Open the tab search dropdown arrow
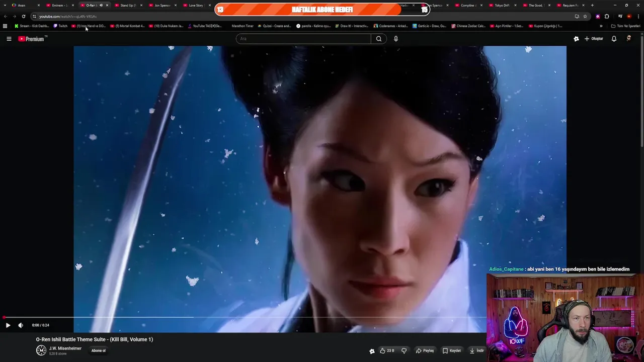The height and width of the screenshot is (362, 644). point(5,5)
